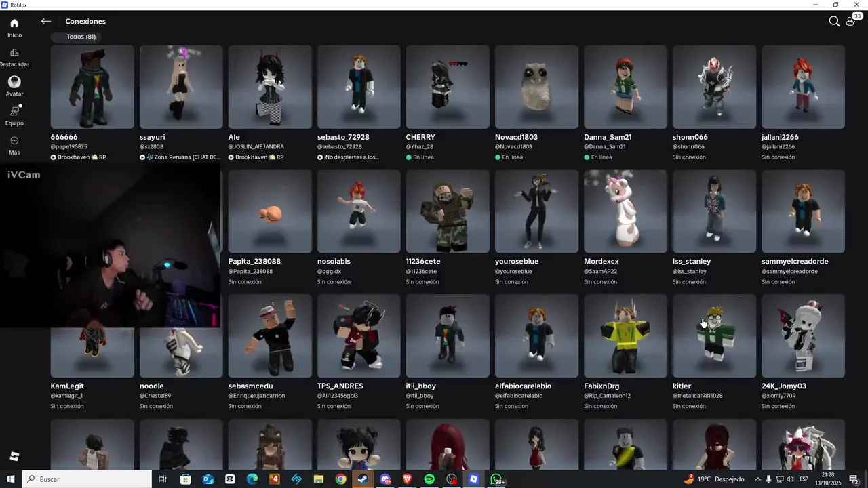Launch Microsoft Edge from the taskbar
The width and height of the screenshot is (868, 488).
click(252, 479)
